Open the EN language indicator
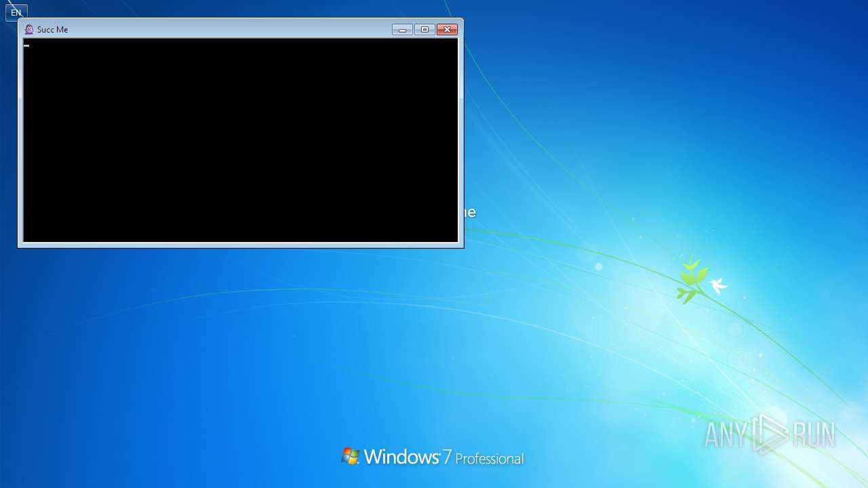The width and height of the screenshot is (868, 488). pos(16,12)
